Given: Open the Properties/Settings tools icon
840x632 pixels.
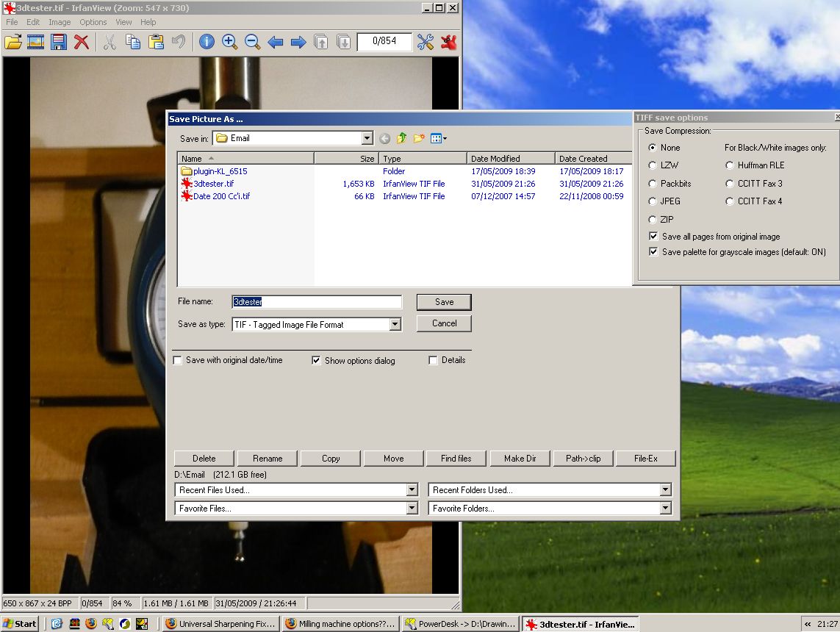Looking at the screenshot, I should [x=426, y=42].
